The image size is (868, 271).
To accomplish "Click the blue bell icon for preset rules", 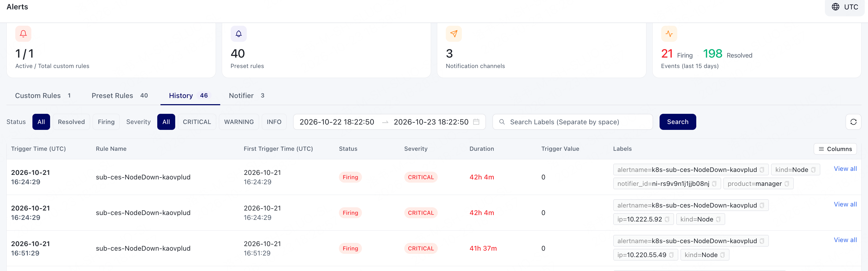I will pyautogui.click(x=238, y=34).
